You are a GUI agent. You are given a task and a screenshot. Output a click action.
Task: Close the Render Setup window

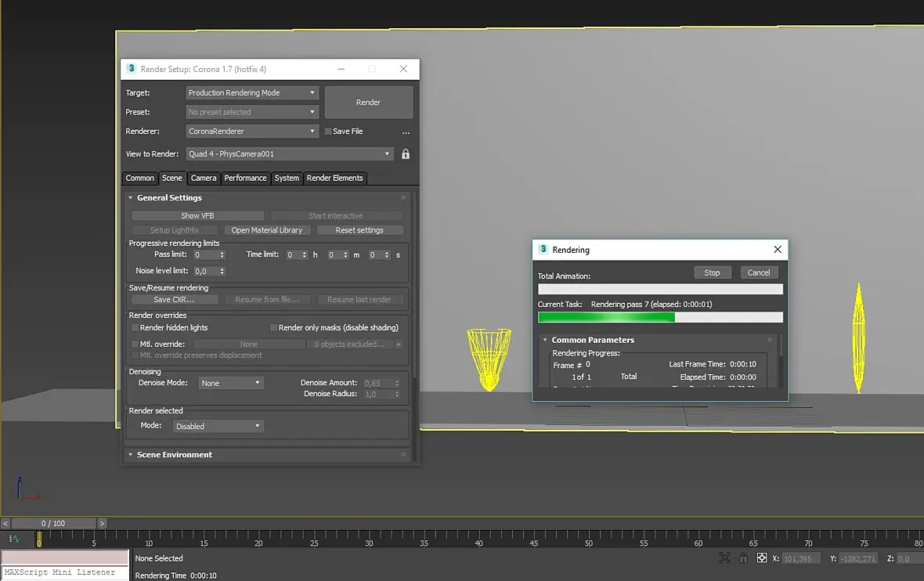(x=403, y=69)
